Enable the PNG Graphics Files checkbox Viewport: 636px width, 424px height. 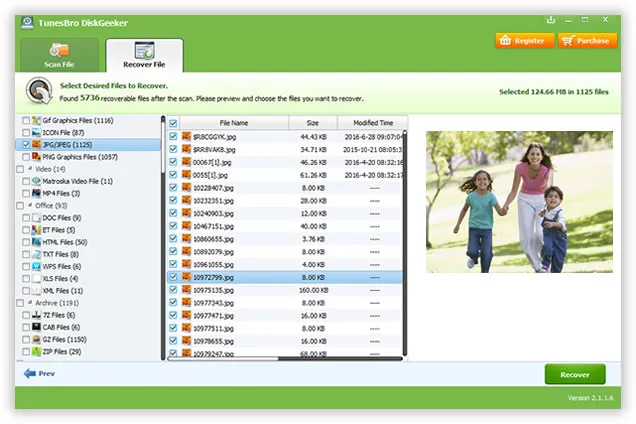pos(25,157)
